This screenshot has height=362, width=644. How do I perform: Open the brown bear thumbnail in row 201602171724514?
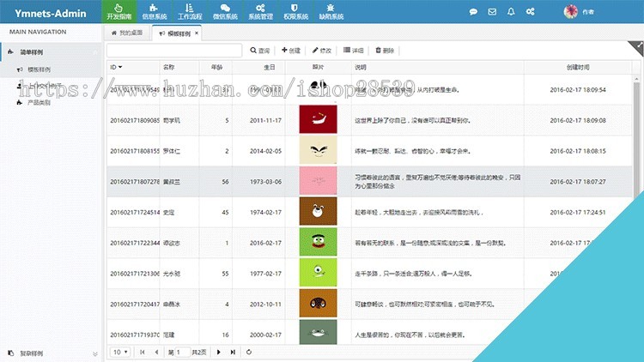pyautogui.click(x=318, y=211)
